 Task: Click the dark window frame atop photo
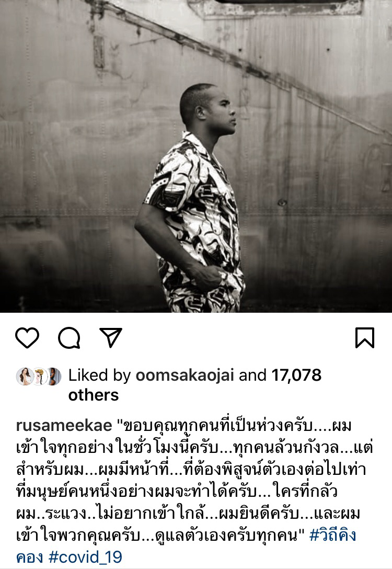[x=275, y=8]
